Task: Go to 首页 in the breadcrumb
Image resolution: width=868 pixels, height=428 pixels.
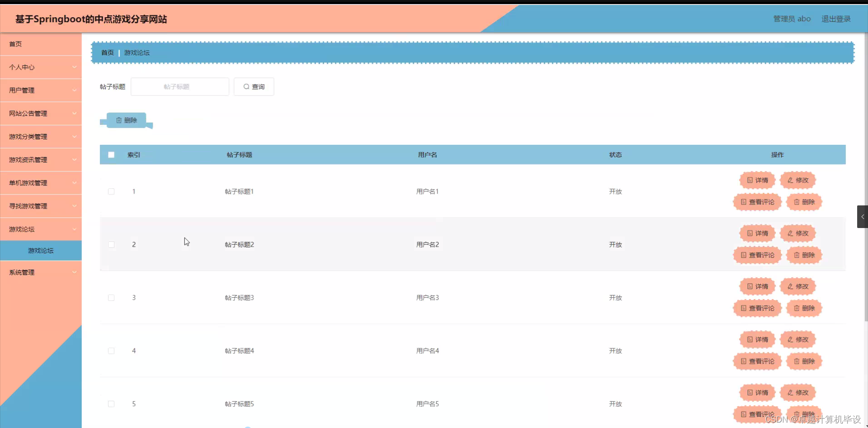Action: [x=107, y=52]
